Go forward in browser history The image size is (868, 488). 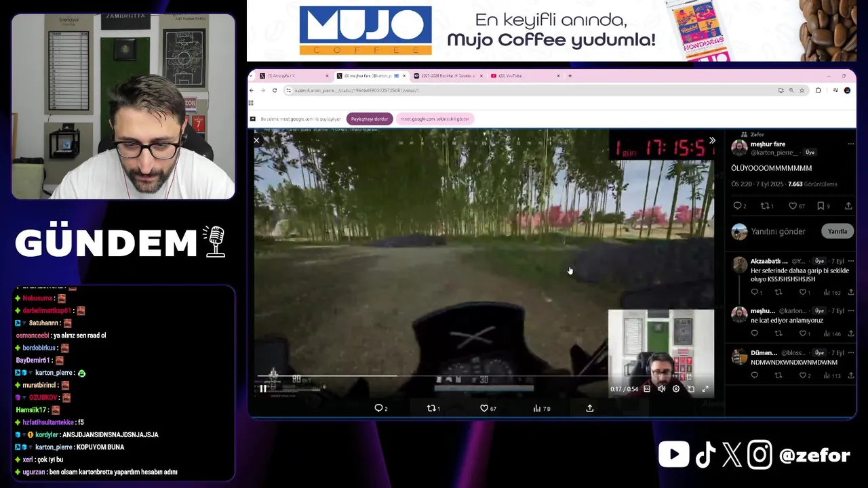pos(263,90)
